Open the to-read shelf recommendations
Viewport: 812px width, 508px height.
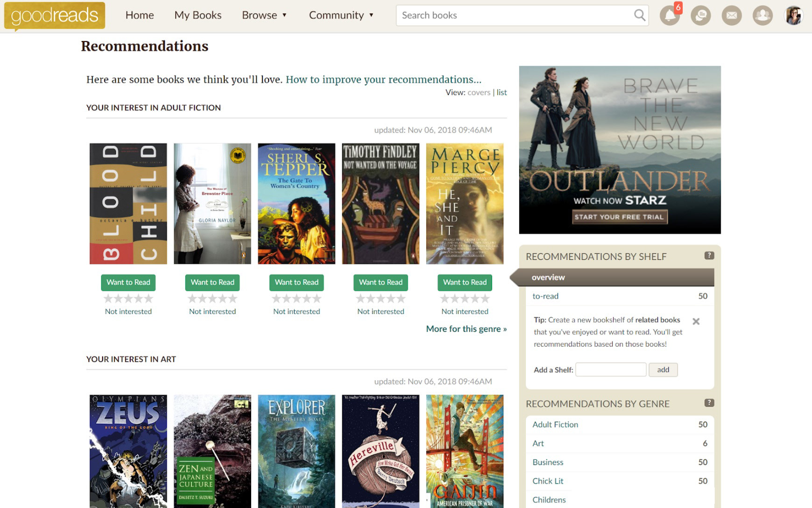pos(545,296)
